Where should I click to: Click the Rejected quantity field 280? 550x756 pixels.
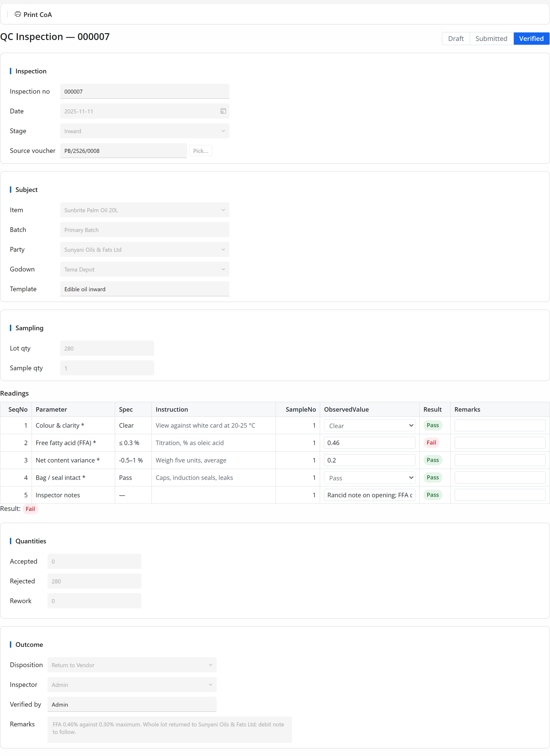94,581
